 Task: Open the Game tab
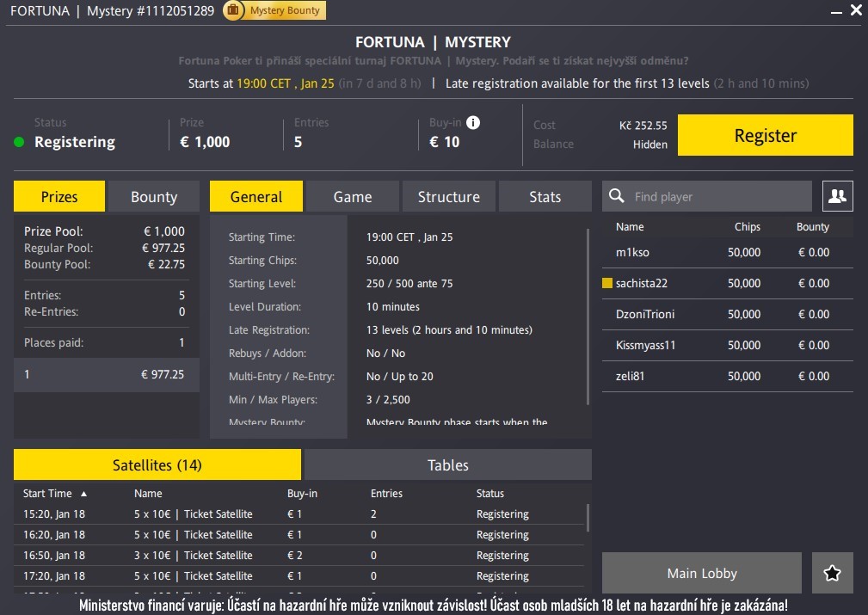(x=353, y=196)
